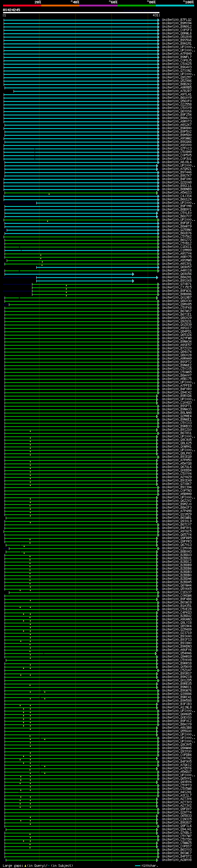Open the UniRef100_B8AGJ3 entry
The width and height of the screenshot is (197, 868).
pyautogui.click(x=177, y=118)
